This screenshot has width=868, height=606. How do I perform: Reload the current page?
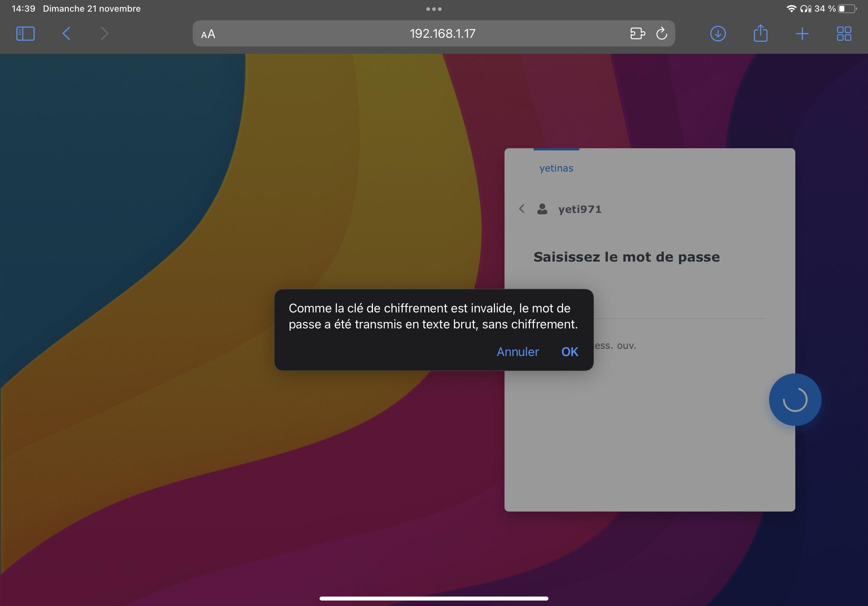(x=662, y=34)
